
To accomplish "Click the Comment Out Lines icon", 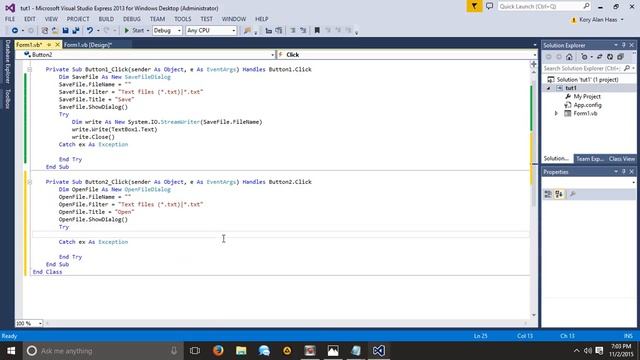I will (293, 31).
